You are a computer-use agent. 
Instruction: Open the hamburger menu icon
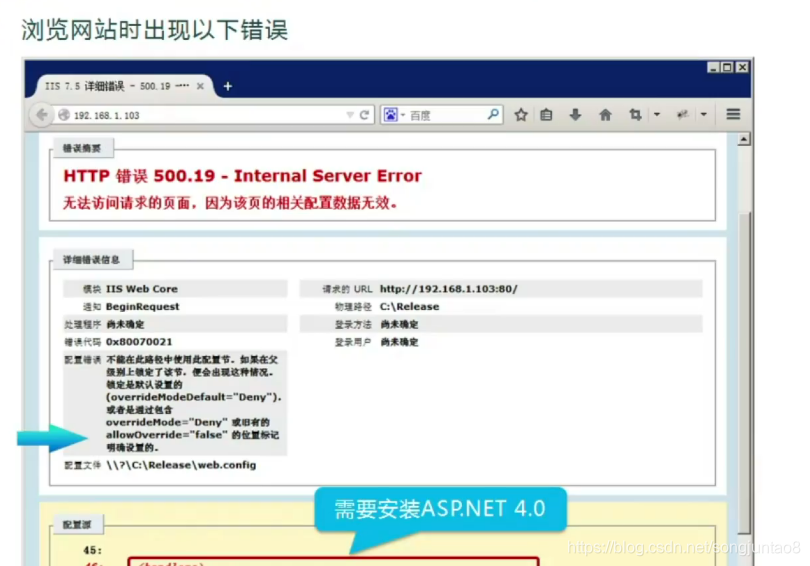pyautogui.click(x=733, y=114)
